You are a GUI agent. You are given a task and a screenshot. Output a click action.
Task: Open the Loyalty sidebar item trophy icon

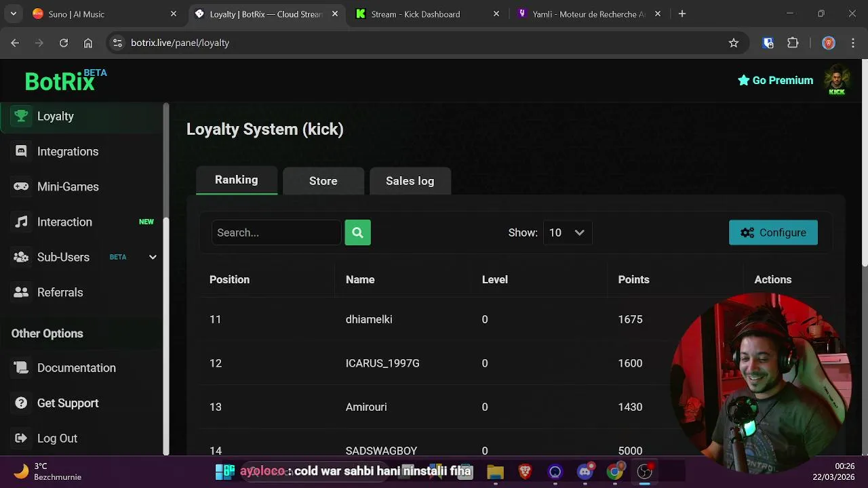click(21, 116)
